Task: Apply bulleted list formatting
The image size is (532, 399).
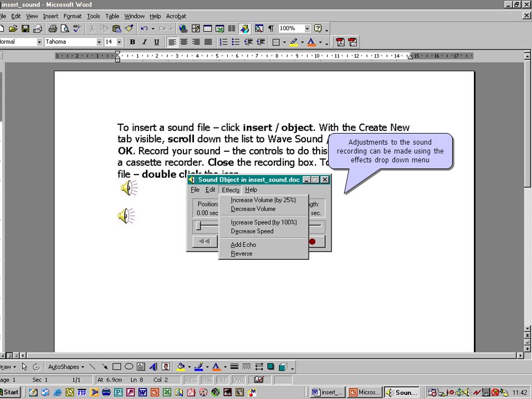Action: point(236,42)
